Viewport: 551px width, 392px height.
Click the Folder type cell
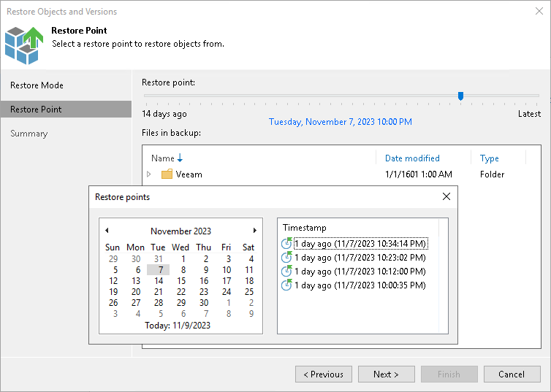click(492, 174)
